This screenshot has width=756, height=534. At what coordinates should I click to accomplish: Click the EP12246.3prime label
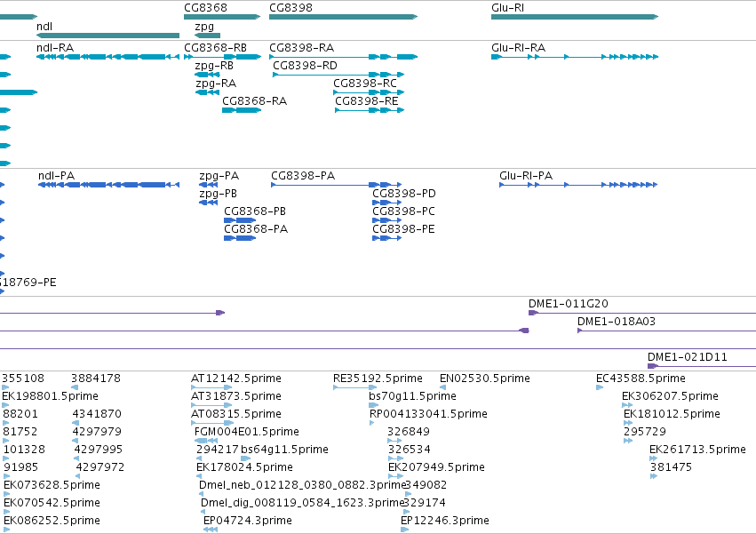coord(445,521)
